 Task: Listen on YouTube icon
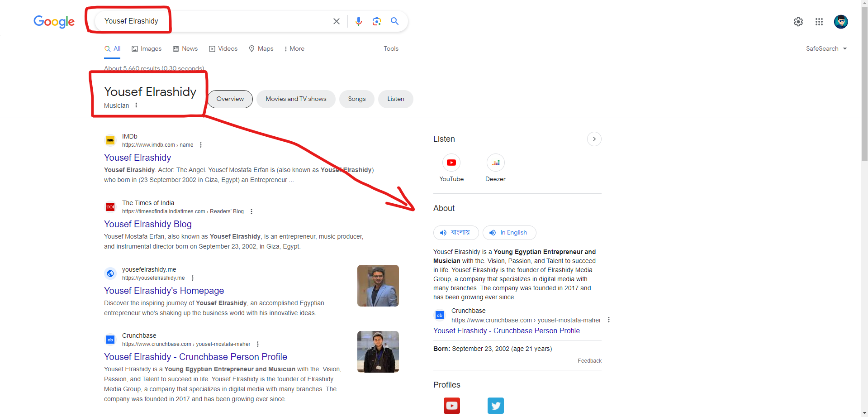click(451, 163)
